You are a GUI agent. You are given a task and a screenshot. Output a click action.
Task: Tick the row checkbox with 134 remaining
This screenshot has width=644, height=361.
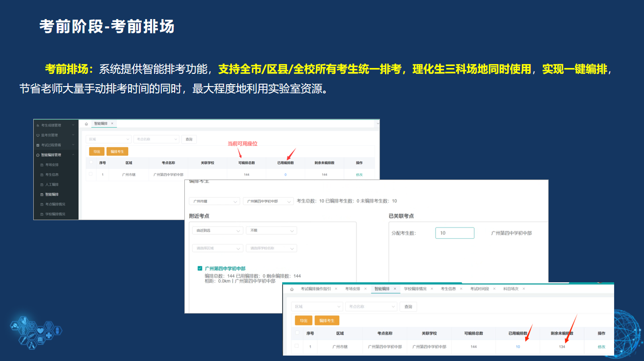[x=296, y=346]
